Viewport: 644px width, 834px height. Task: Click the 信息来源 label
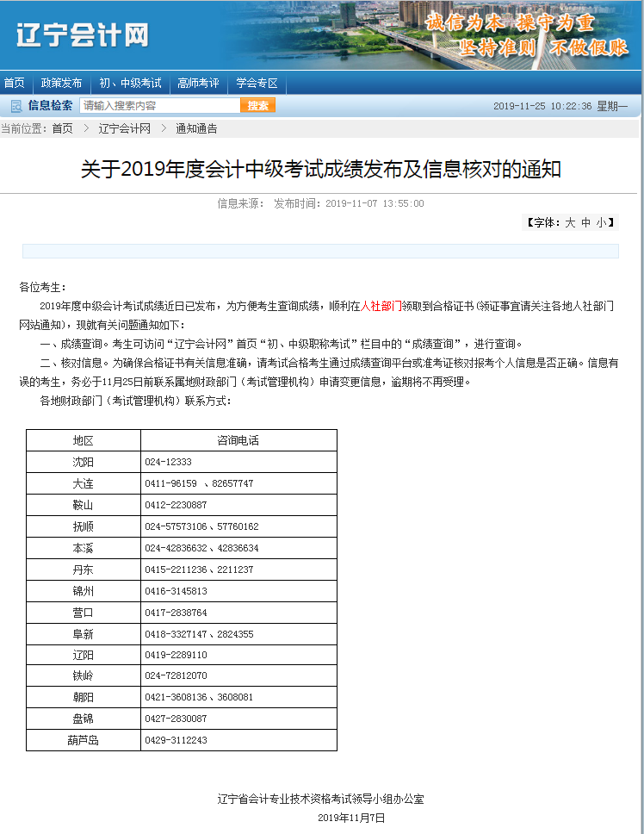pos(241,203)
